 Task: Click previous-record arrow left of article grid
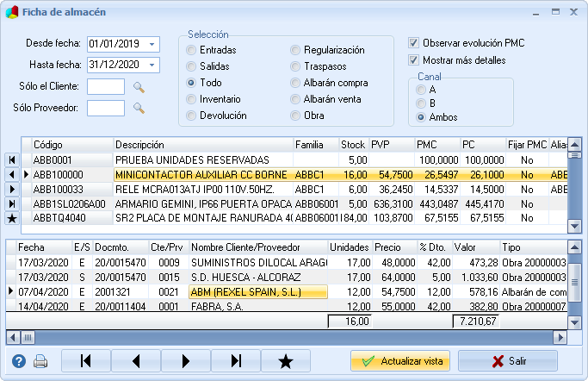[x=12, y=174]
